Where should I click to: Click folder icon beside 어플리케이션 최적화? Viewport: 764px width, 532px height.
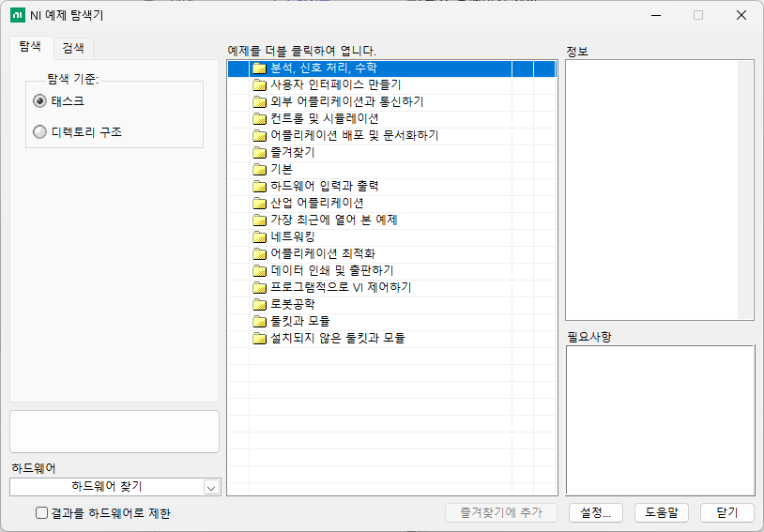coord(259,254)
